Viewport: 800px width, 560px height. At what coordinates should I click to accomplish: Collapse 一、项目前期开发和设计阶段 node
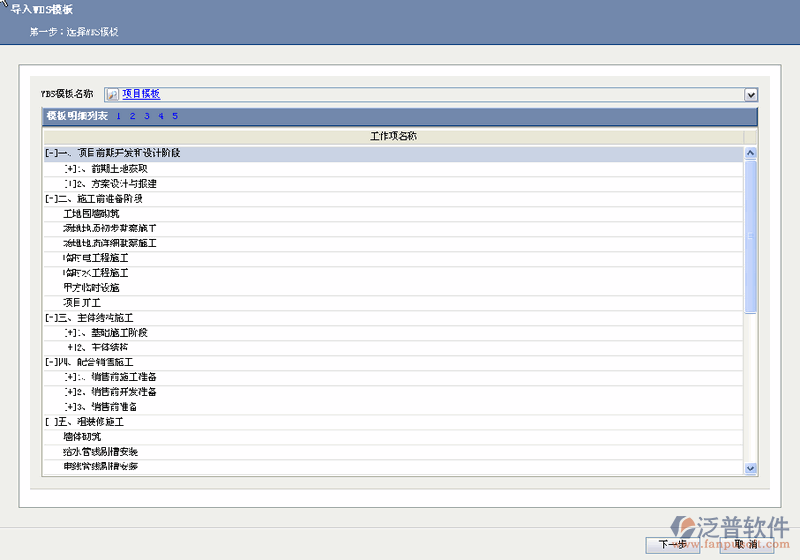[x=50, y=154]
